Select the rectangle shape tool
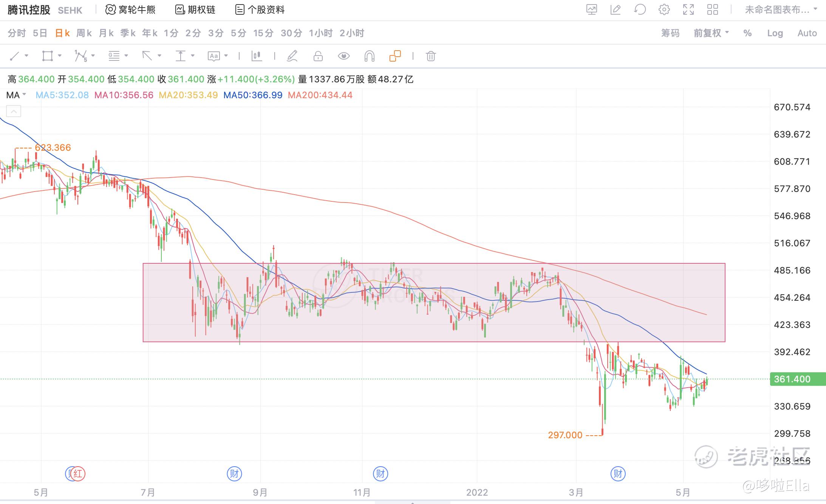 [x=48, y=56]
